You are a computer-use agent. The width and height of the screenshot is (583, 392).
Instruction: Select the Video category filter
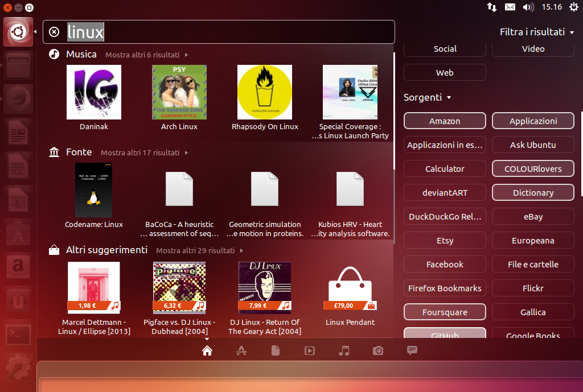(x=533, y=49)
